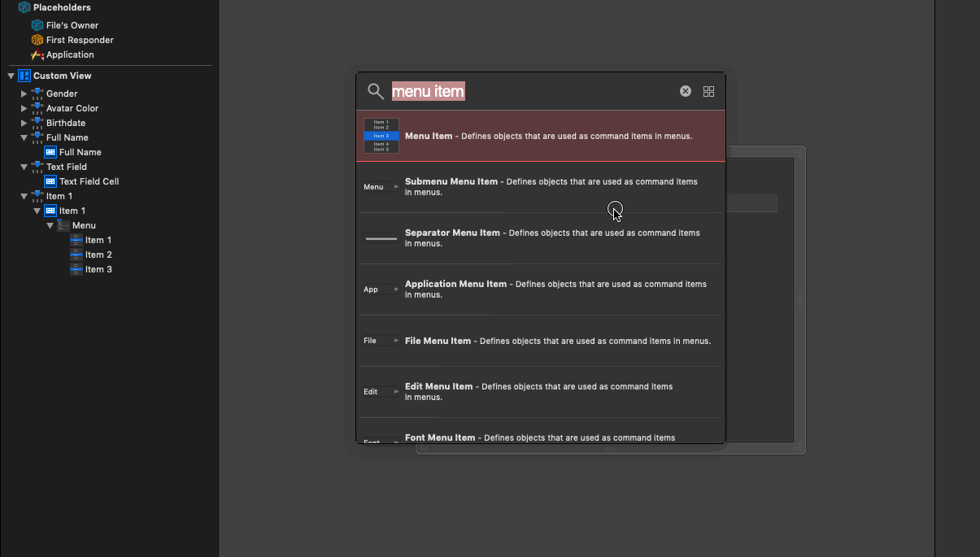980x557 pixels.
Task: Click the Menu Item library thumbnail icon
Action: point(381,136)
